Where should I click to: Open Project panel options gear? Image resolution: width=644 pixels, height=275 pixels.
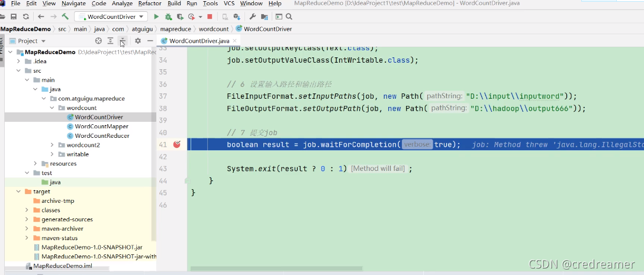coord(138,41)
